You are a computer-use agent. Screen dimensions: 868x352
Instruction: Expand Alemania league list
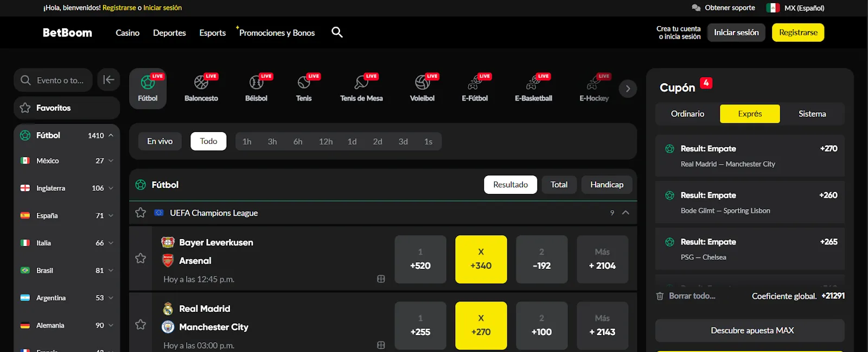click(x=111, y=325)
